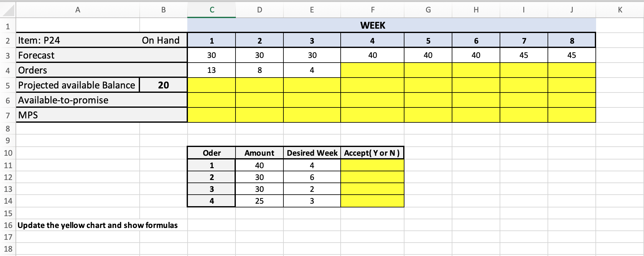The image size is (644, 256).
Task: Select column J header
Action: (x=571, y=9)
